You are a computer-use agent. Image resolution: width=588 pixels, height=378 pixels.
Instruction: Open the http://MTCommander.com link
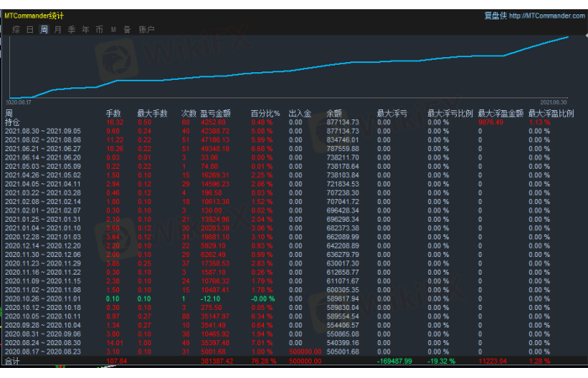(x=547, y=16)
